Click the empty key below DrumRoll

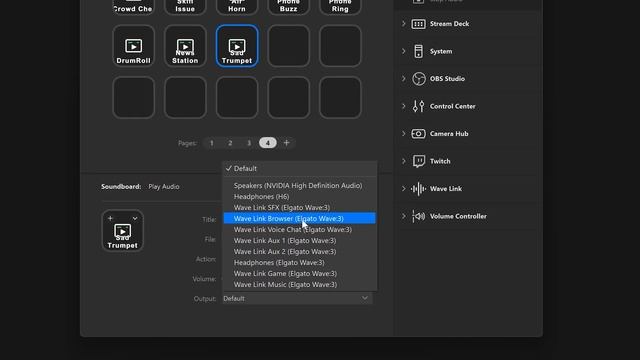coord(133,98)
